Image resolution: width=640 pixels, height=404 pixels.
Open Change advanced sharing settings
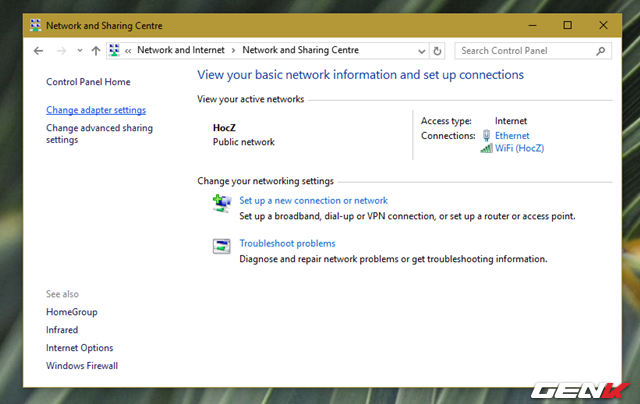click(x=99, y=134)
